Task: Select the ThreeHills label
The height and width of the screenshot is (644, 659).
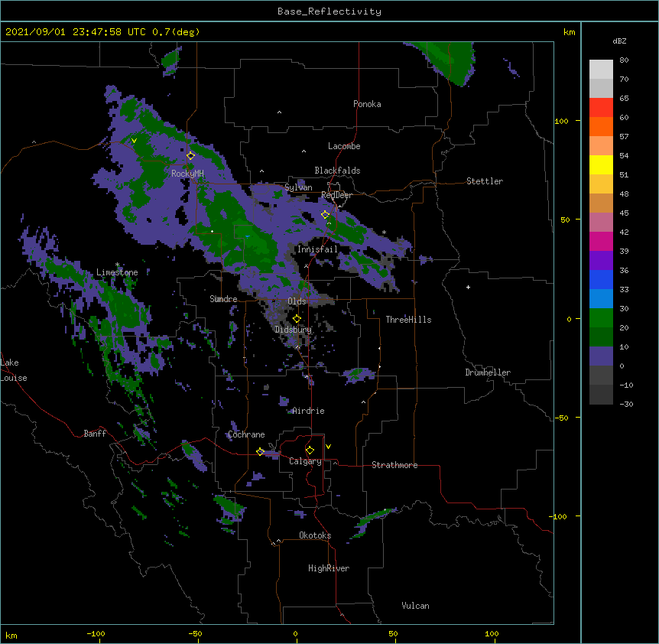Action: (408, 320)
